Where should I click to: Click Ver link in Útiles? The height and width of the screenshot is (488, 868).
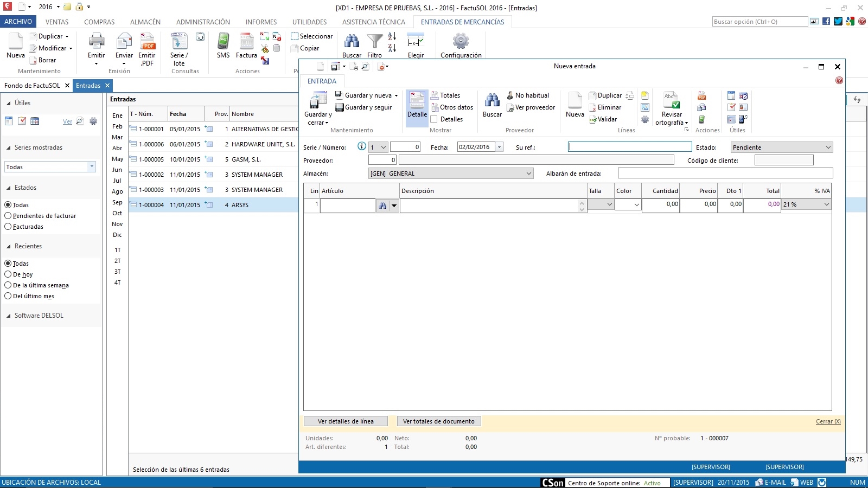(x=67, y=121)
